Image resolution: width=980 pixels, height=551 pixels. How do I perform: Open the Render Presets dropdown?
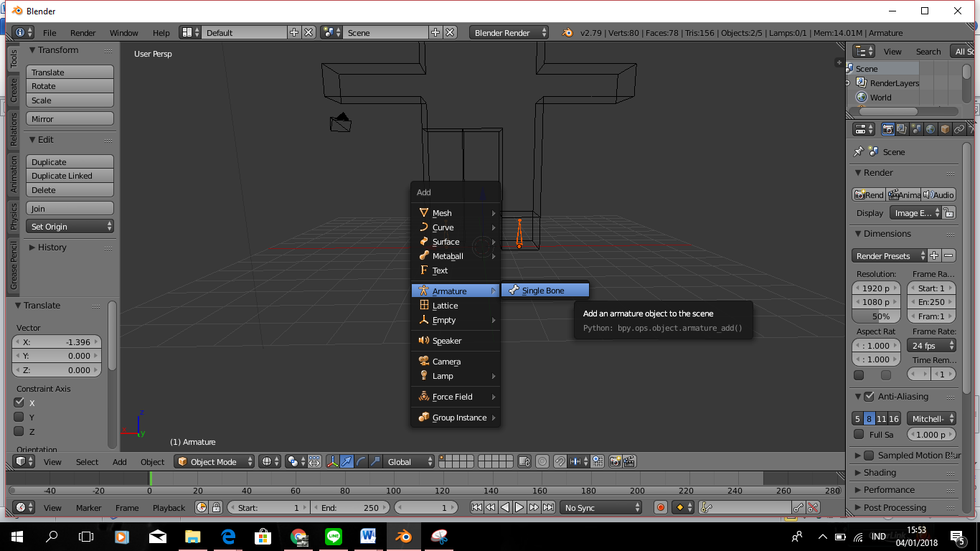click(888, 256)
